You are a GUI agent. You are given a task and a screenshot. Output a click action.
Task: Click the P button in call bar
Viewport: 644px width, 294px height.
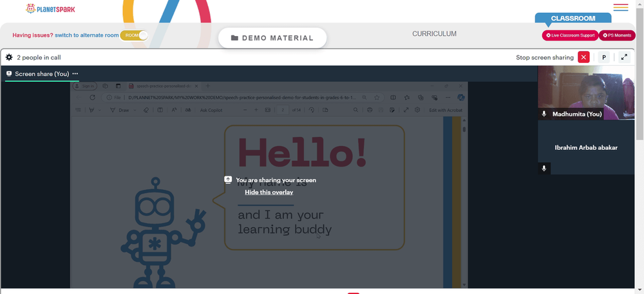(604, 57)
